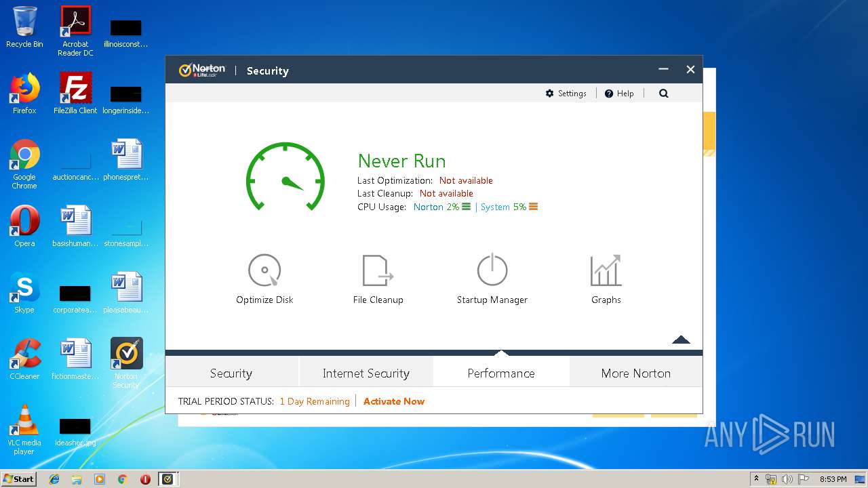Image resolution: width=868 pixels, height=488 pixels.
Task: Select CCleaner desktop shortcut
Action: click(24, 359)
